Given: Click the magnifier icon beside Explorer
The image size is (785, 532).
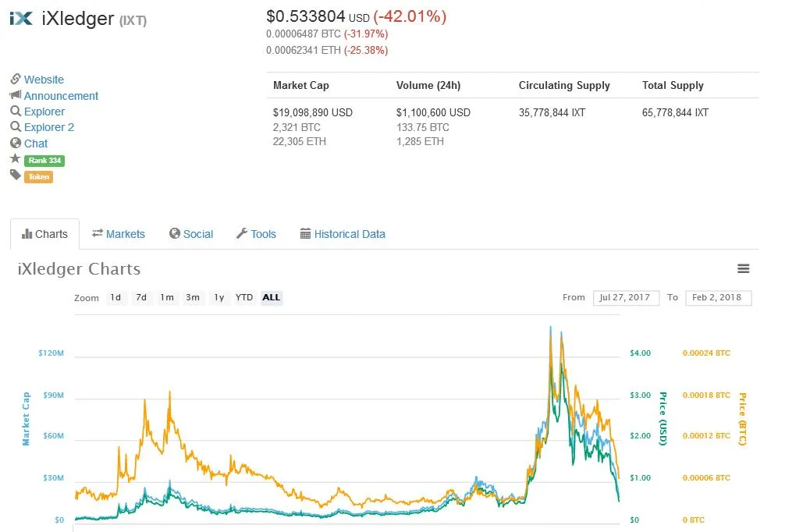Looking at the screenshot, I should coord(16,111).
